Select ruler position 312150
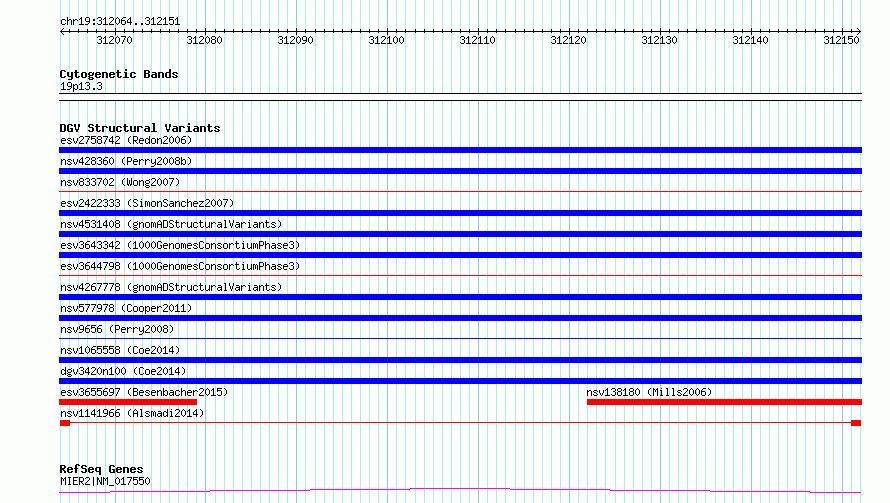 click(x=841, y=40)
